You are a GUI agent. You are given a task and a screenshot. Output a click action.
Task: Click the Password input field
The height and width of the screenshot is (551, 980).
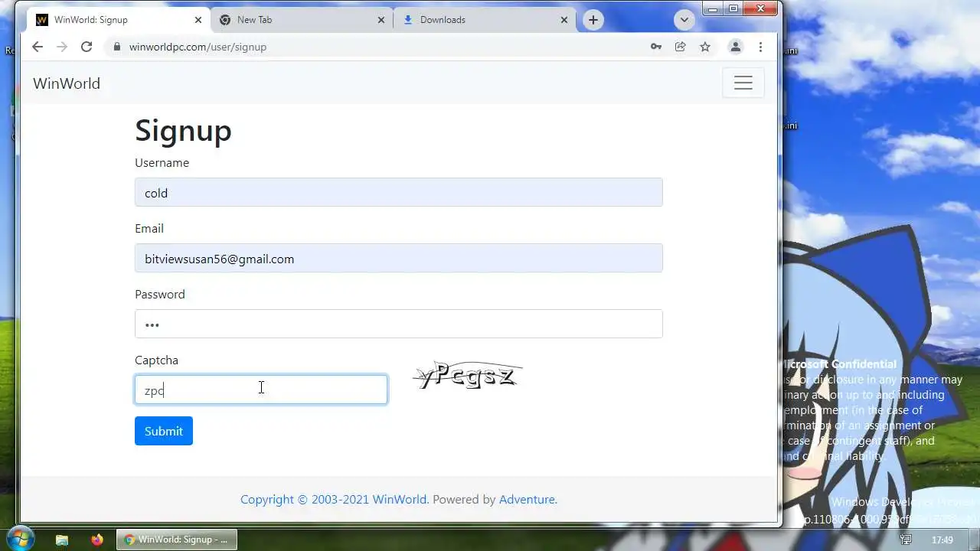click(399, 324)
